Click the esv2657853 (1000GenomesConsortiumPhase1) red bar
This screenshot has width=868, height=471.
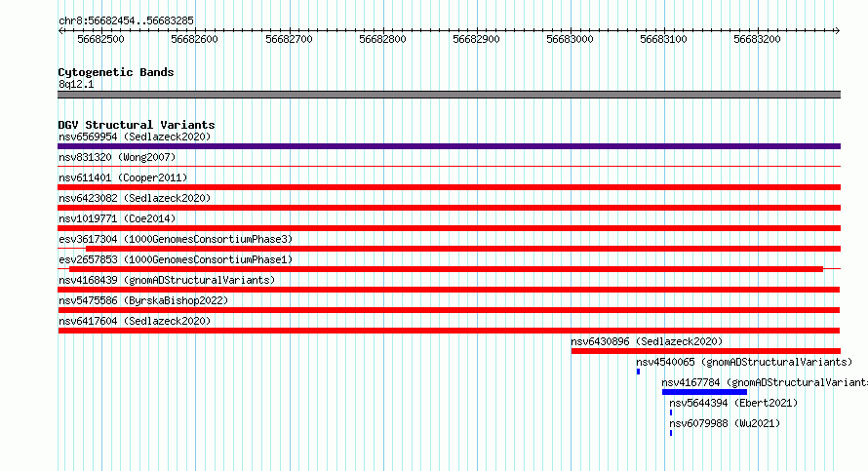click(x=446, y=269)
